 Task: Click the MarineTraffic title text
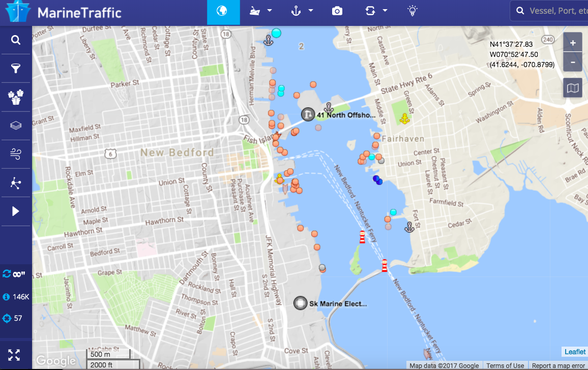point(79,13)
